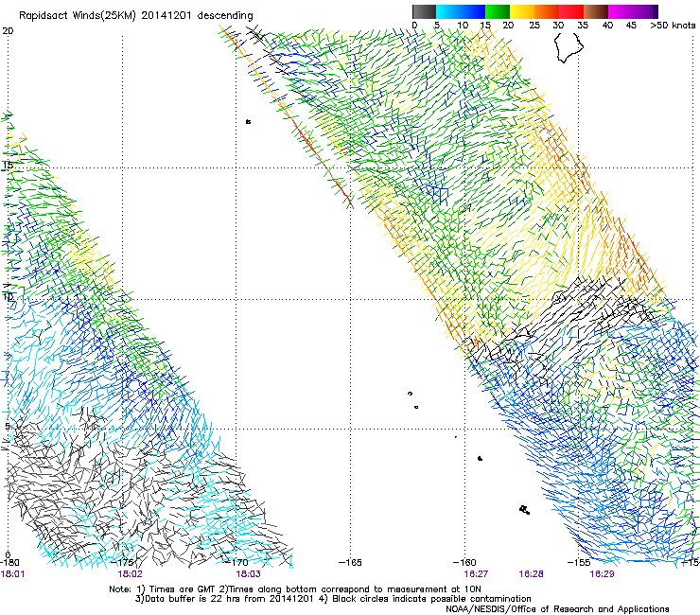Click the latitude label 15

(8, 165)
